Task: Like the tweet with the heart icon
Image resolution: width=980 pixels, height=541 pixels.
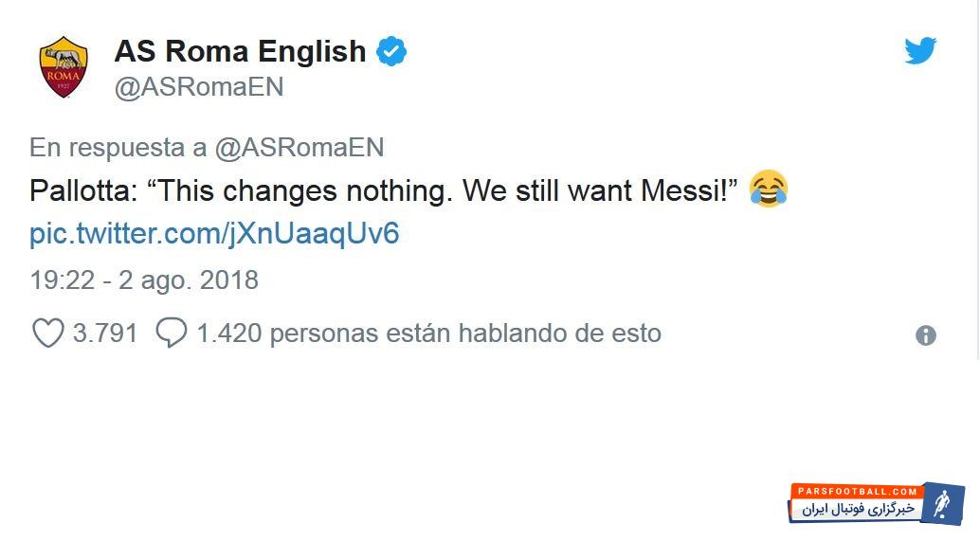Action: (47, 334)
